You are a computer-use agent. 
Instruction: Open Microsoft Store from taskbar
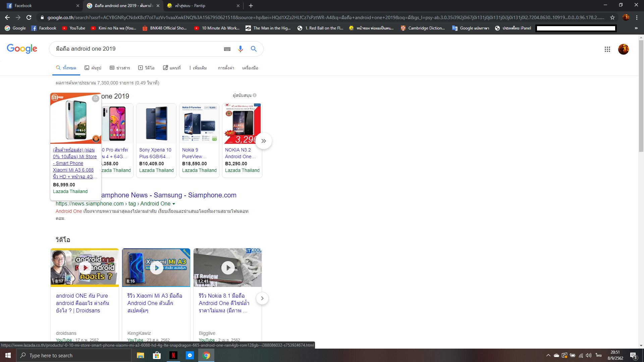(157, 355)
